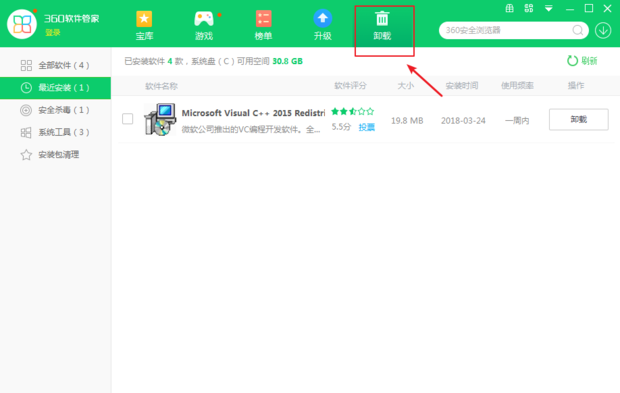Image resolution: width=620 pixels, height=393 pixels.
Task: Click the 19.8 MB size cell
Action: click(407, 121)
